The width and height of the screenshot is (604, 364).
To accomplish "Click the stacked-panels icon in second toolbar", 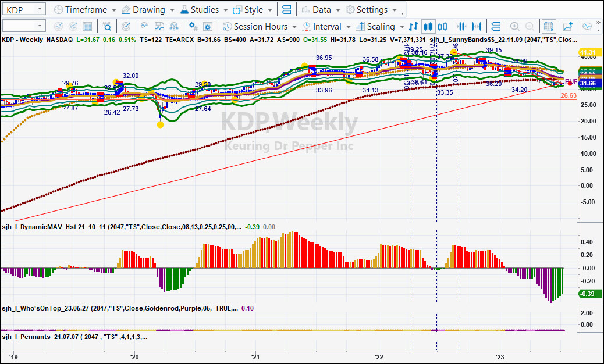I will (x=496, y=27).
